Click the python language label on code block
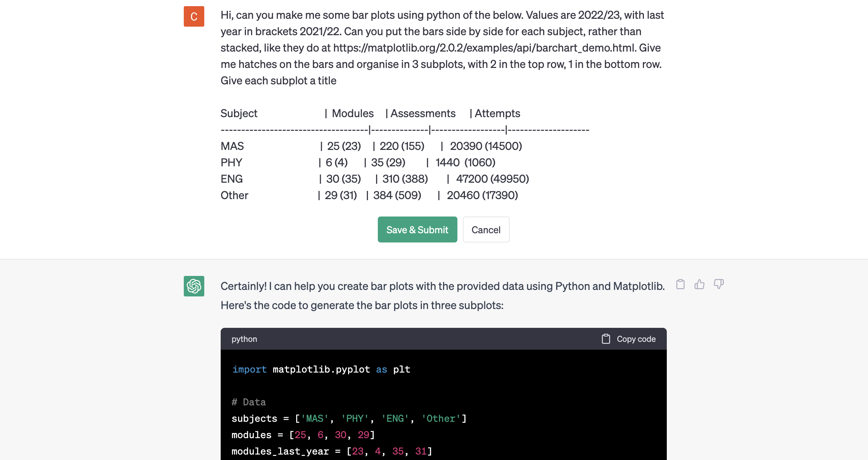The image size is (868, 460). pos(244,339)
